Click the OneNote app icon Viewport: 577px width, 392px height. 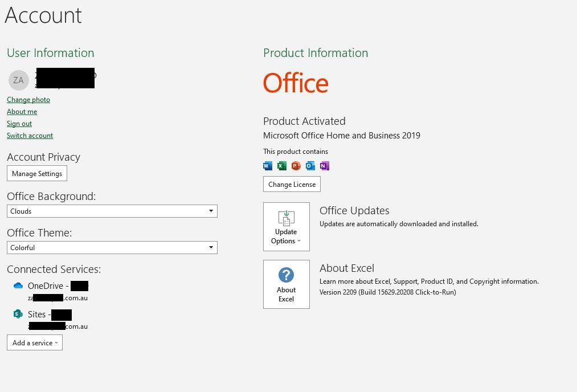coord(324,166)
